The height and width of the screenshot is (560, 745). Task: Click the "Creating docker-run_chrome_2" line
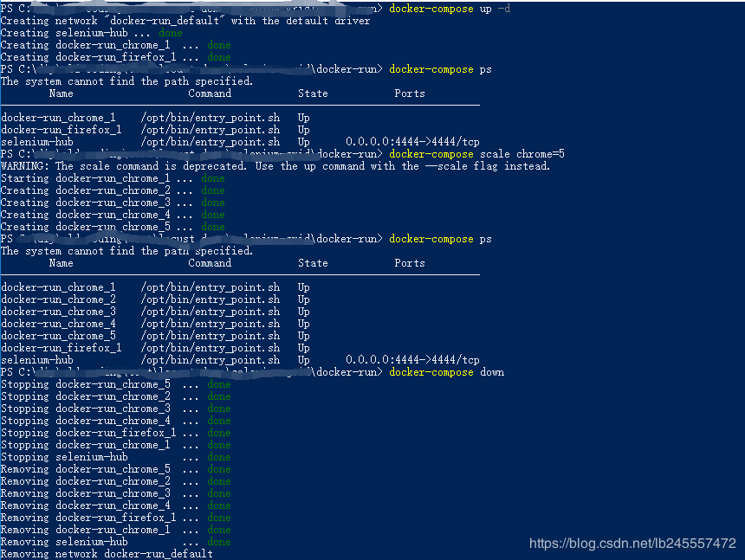point(86,190)
